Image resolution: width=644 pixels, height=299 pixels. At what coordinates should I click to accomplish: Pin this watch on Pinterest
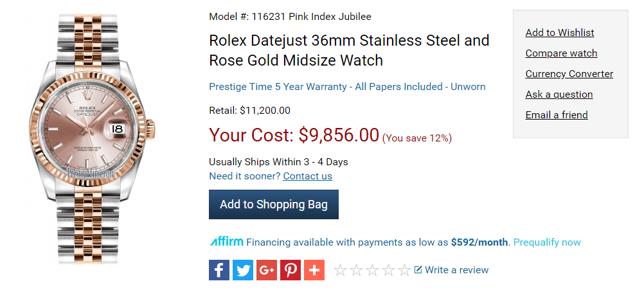point(291,270)
